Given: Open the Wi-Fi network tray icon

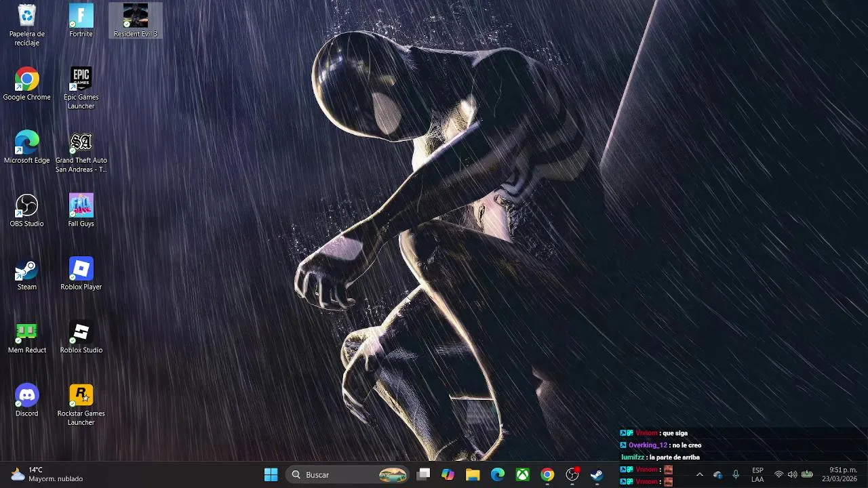Looking at the screenshot, I should [x=778, y=474].
